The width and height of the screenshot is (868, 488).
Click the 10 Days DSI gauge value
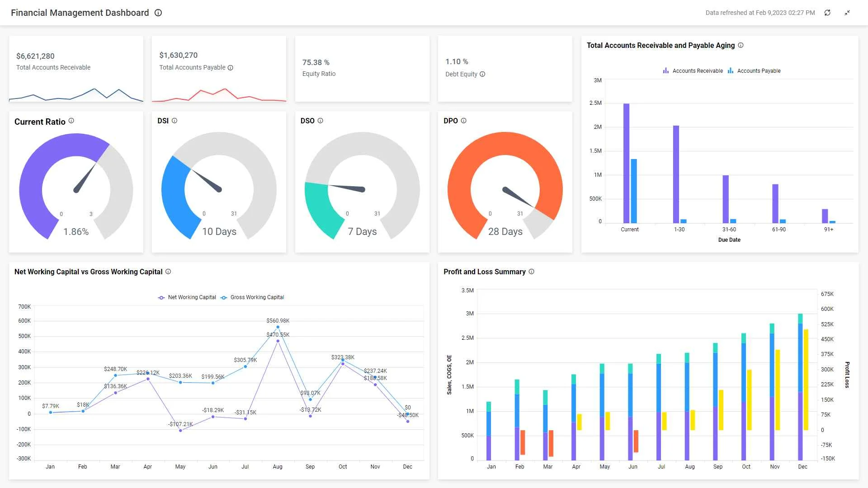pos(219,231)
